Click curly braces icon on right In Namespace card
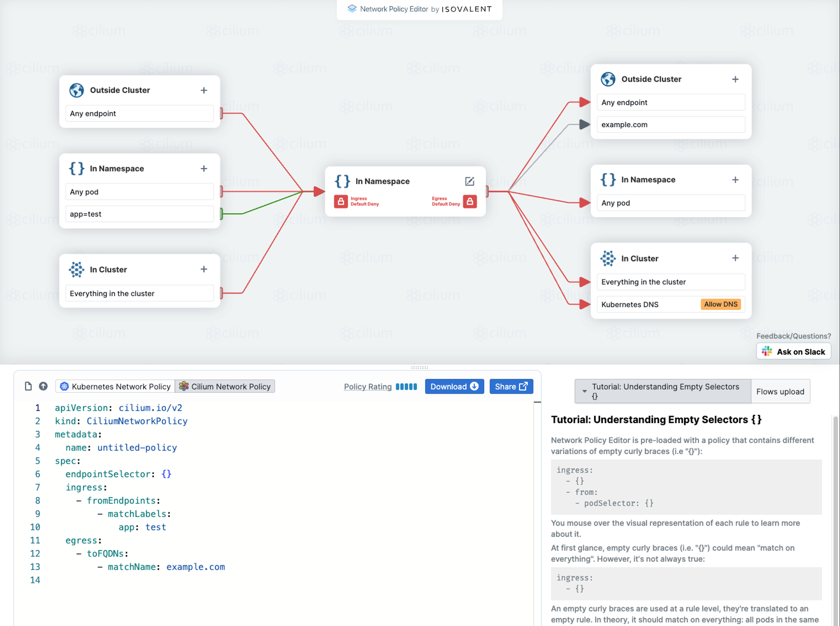Viewport: 840px width, 626px height. (608, 180)
